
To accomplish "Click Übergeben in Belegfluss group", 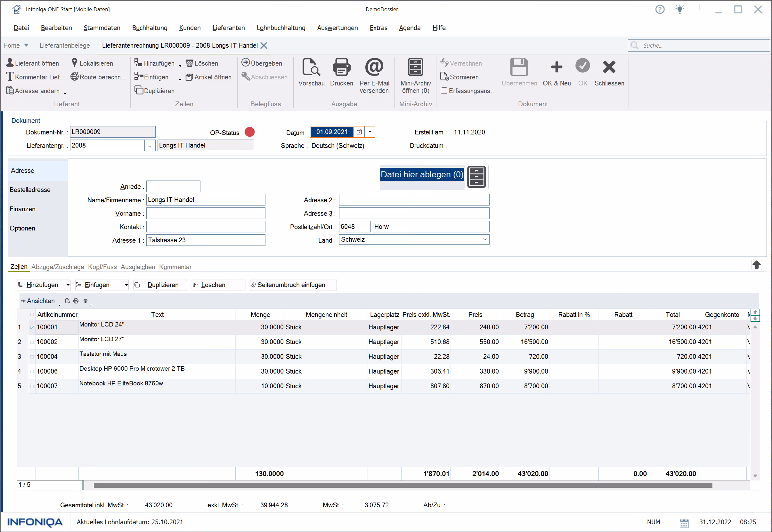I will click(x=262, y=63).
